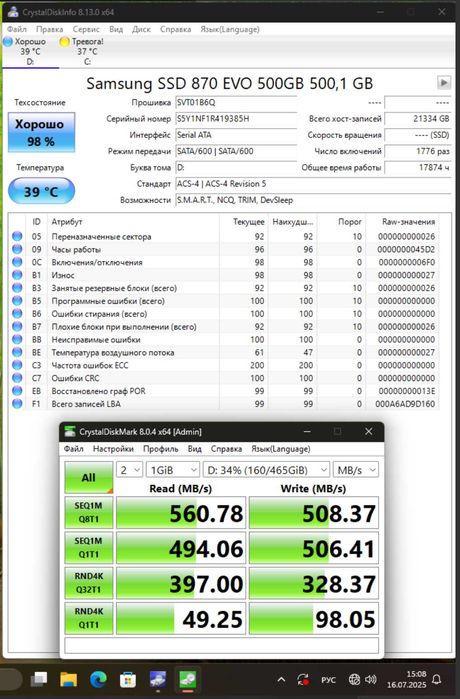The image size is (460, 699).
Task: Run the SEQ1M Q1T1 test
Action: pos(89,548)
